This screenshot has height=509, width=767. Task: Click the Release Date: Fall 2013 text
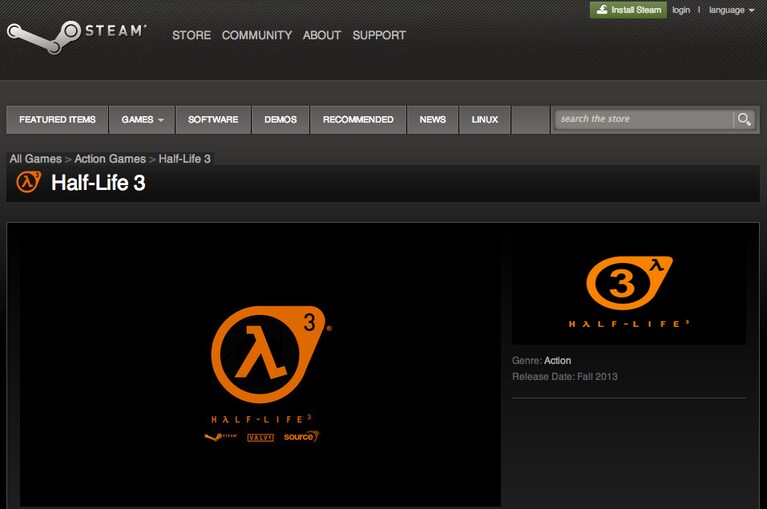click(x=565, y=376)
